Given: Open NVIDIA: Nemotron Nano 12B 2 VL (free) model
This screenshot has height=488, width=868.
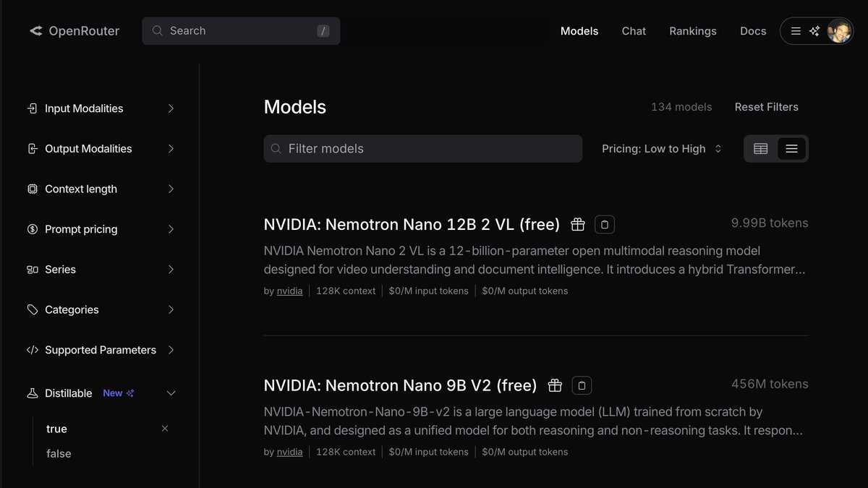Looking at the screenshot, I should point(412,224).
